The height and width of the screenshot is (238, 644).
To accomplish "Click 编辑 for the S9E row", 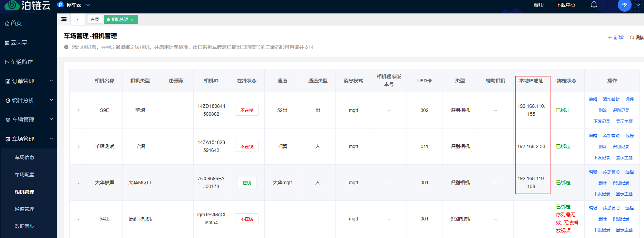I will coord(593,100).
